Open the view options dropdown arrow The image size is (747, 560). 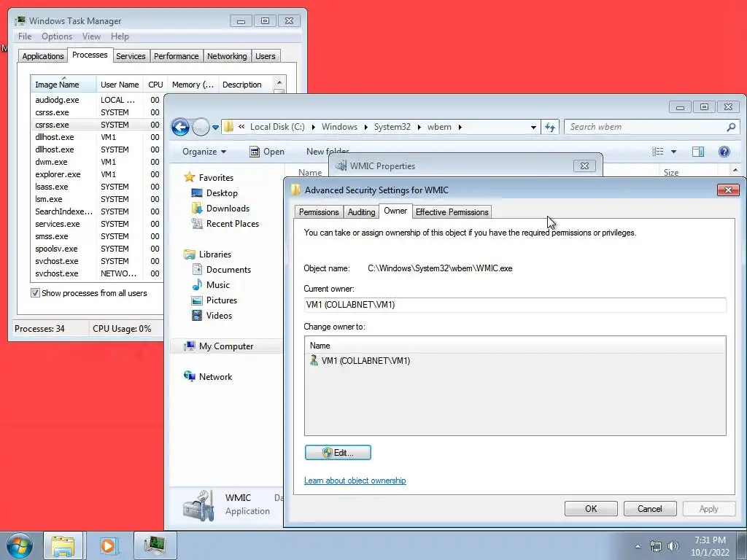[x=673, y=152]
